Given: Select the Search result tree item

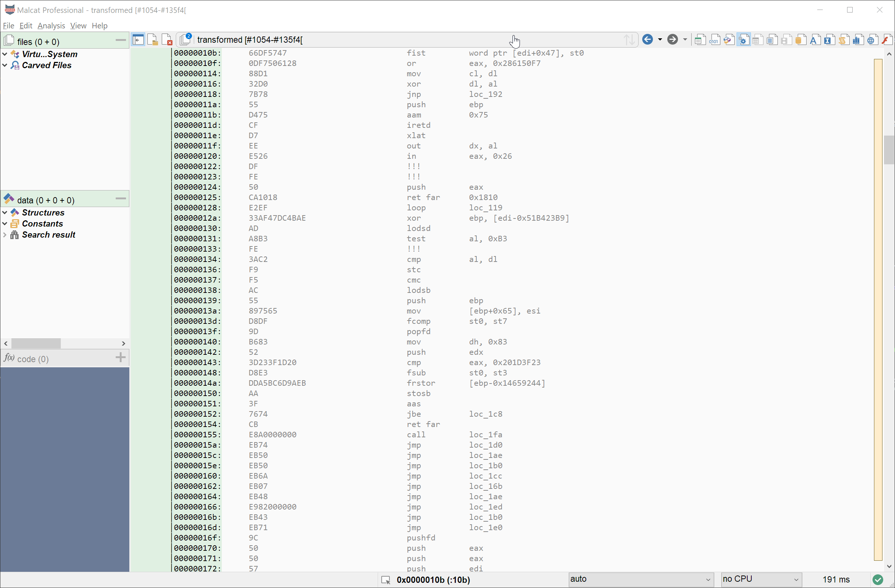Looking at the screenshot, I should [x=49, y=235].
